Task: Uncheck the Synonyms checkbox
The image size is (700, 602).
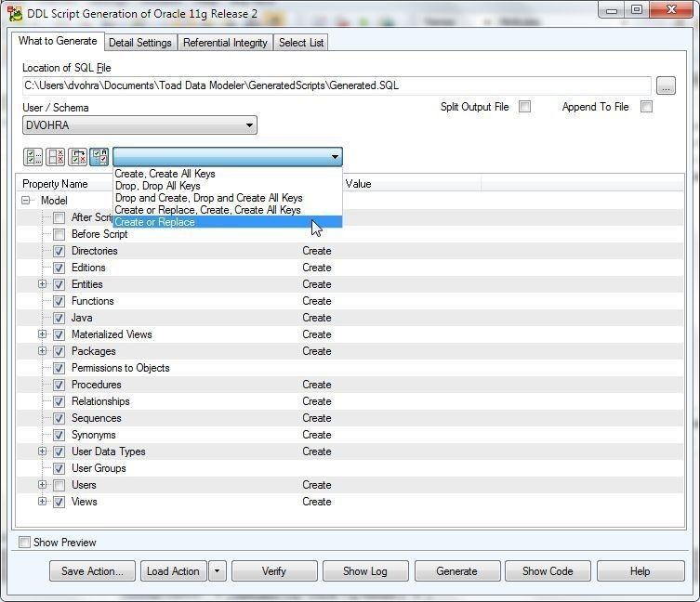Action: click(59, 435)
